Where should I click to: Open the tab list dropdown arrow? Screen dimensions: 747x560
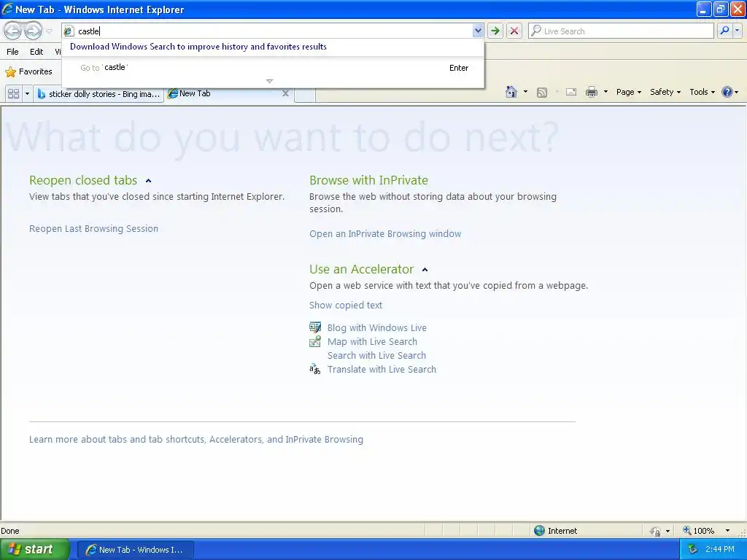click(x=27, y=94)
